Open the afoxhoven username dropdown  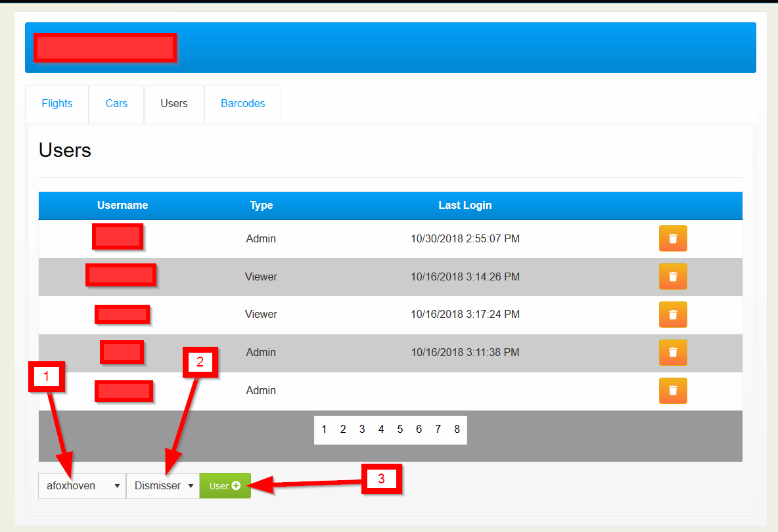(x=82, y=486)
